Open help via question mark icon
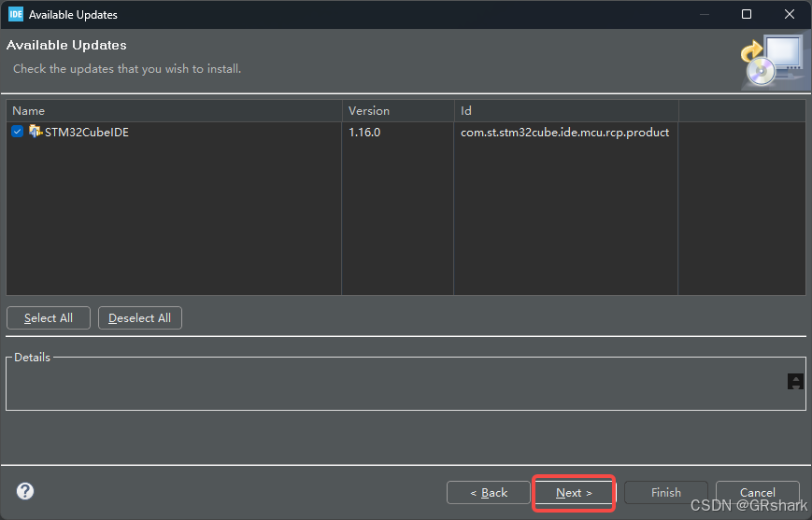The image size is (812, 520). [x=25, y=491]
